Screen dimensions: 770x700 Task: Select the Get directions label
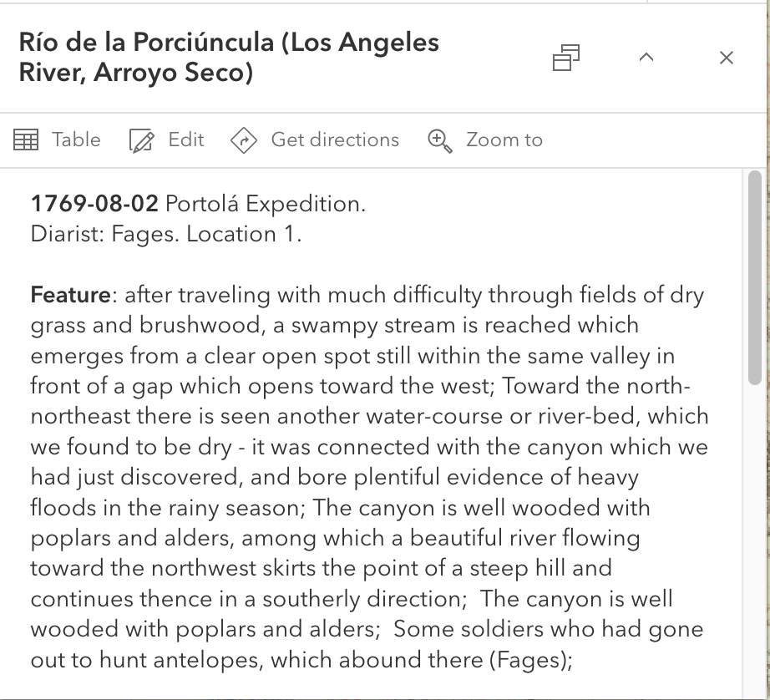(x=335, y=140)
